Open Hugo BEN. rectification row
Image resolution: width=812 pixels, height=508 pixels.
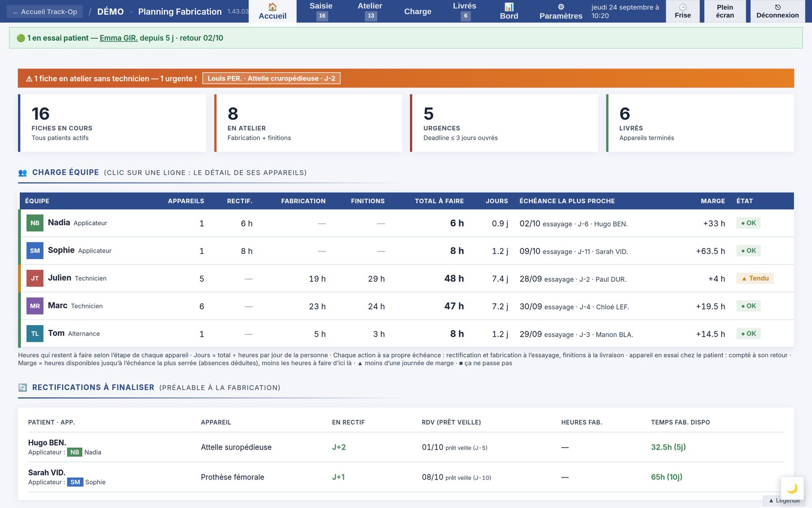pos(405,447)
